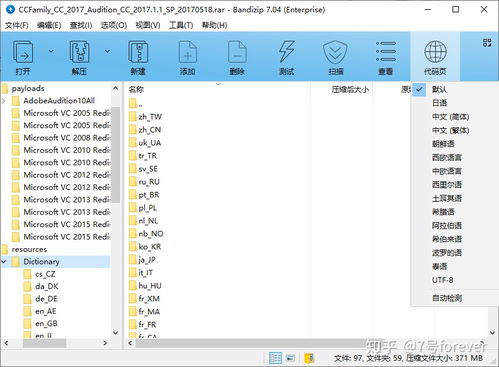Click the 删除 (Delete) toolbar icon
The image size is (499, 367).
(237, 52)
